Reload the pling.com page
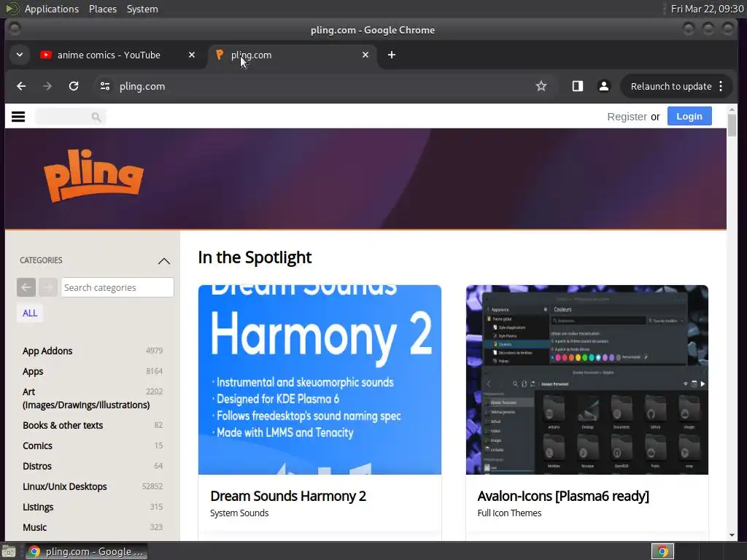747x560 pixels. pyautogui.click(x=74, y=86)
